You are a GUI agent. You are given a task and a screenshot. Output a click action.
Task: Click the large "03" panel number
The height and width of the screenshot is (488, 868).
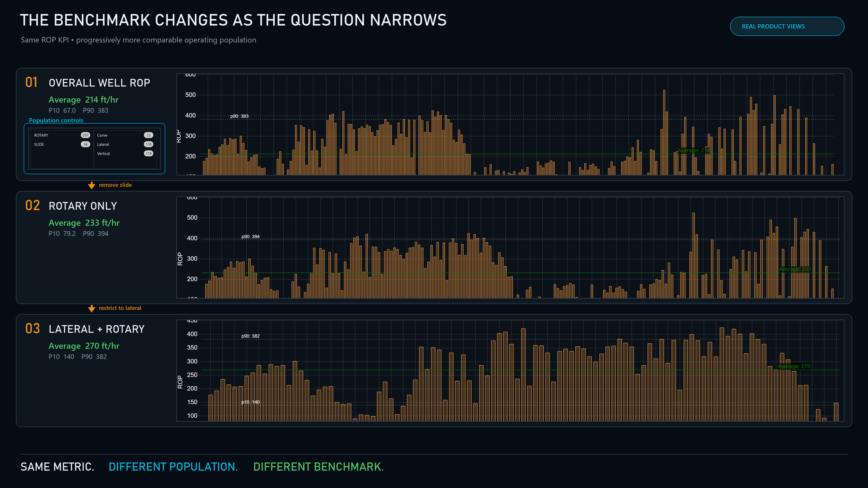[33, 329]
